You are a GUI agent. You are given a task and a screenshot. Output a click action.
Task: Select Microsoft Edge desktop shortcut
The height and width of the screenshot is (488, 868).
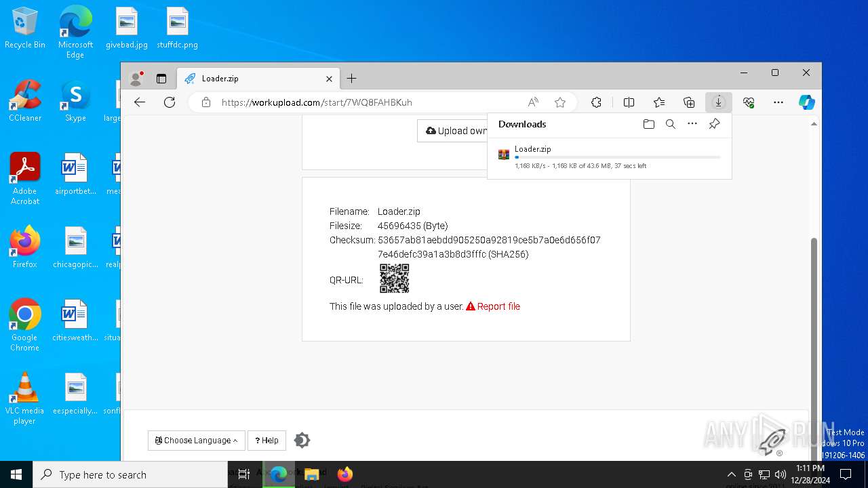[x=75, y=33]
